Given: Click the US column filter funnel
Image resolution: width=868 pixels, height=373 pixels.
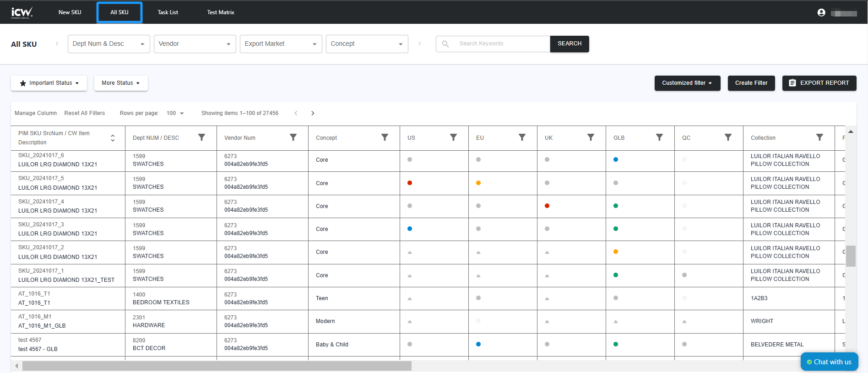Looking at the screenshot, I should click(x=453, y=137).
